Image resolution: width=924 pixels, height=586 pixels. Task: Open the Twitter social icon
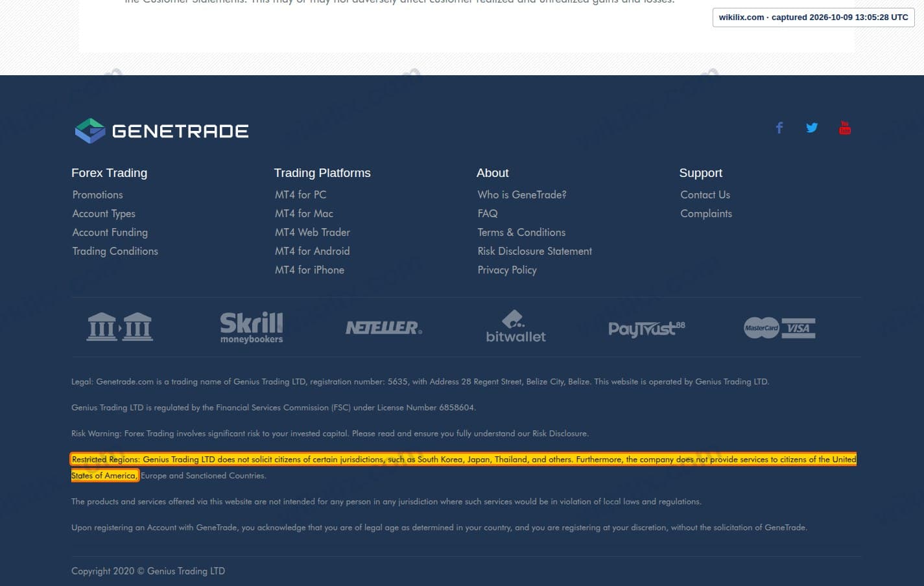tap(812, 128)
